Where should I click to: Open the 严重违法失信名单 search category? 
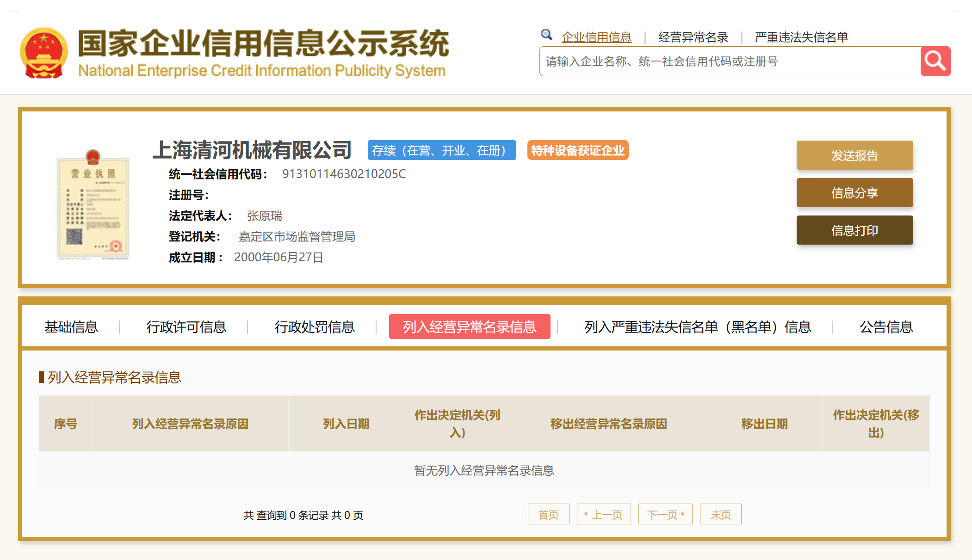coord(801,37)
